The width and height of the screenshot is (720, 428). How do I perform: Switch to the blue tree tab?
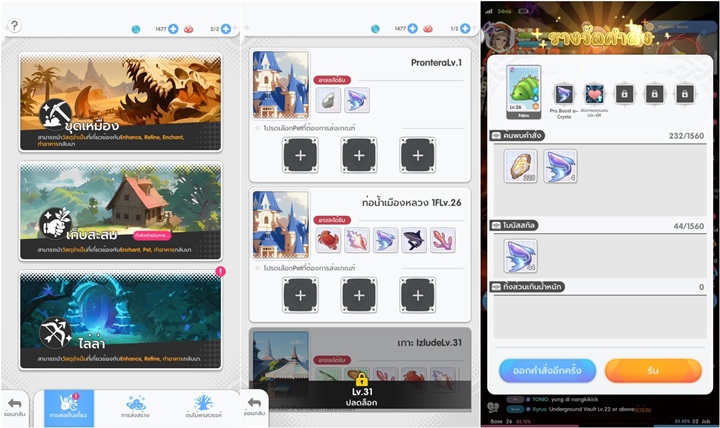pyautogui.click(x=203, y=407)
